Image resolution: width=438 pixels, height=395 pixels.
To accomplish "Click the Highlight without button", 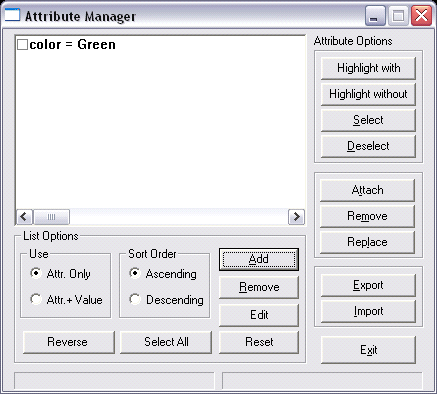I will pos(368,94).
